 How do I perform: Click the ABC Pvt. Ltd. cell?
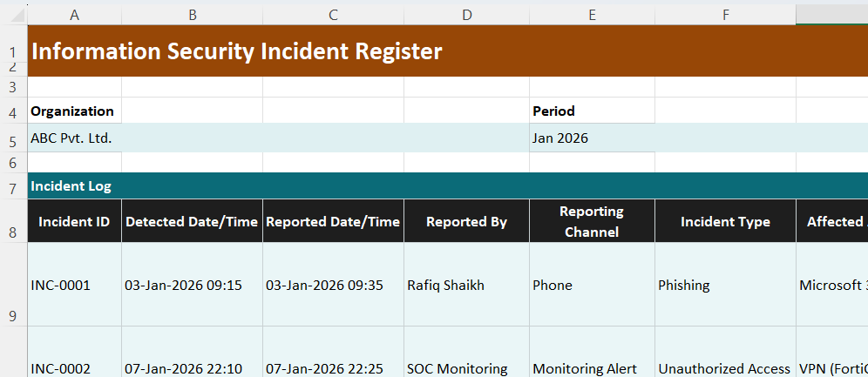pyautogui.click(x=73, y=138)
